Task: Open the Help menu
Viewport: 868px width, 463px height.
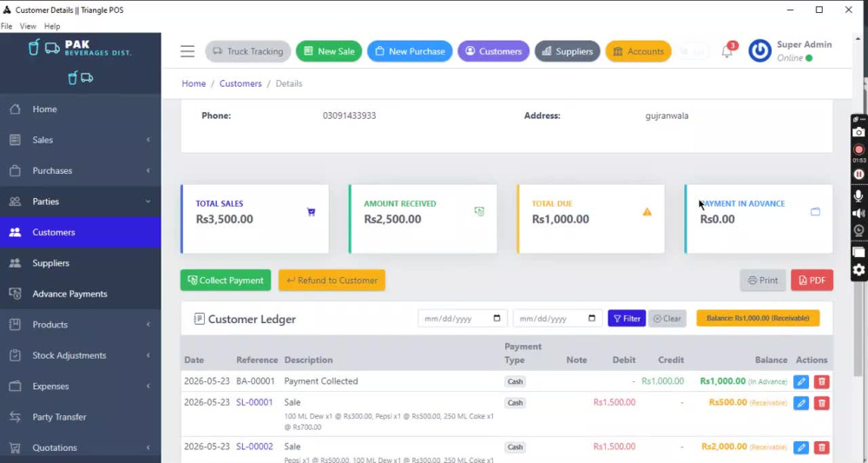Action: pos(52,26)
